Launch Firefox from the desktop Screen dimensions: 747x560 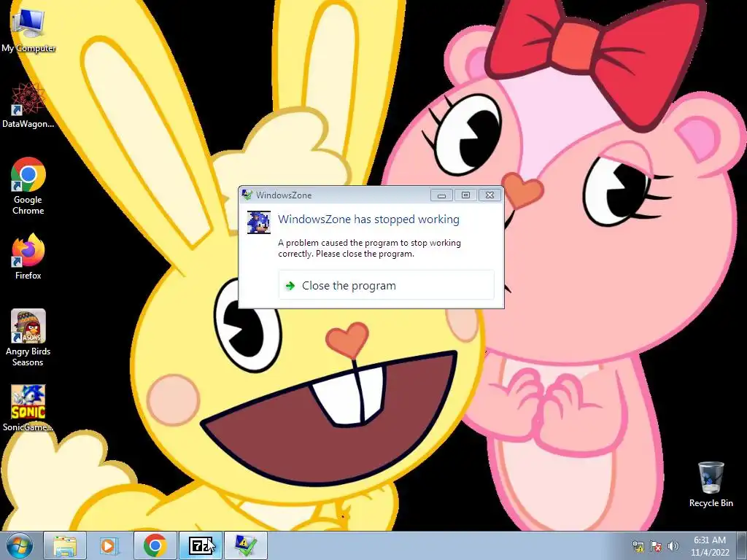28,257
